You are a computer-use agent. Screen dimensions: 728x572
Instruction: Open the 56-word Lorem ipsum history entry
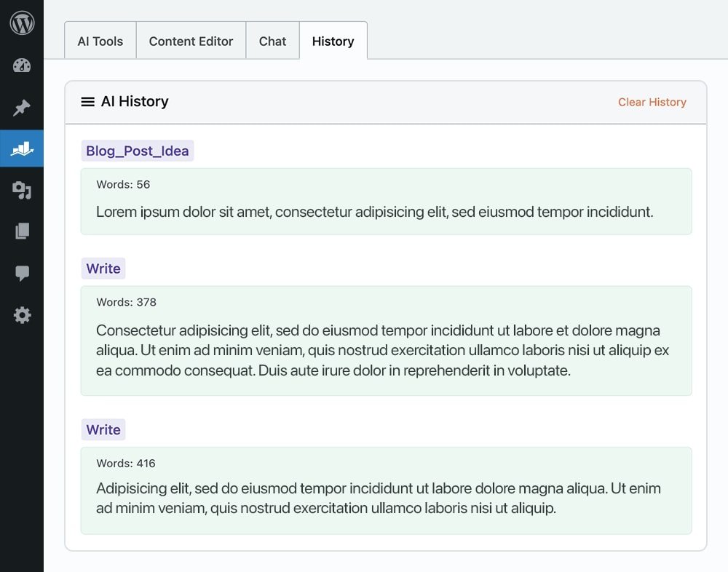386,202
